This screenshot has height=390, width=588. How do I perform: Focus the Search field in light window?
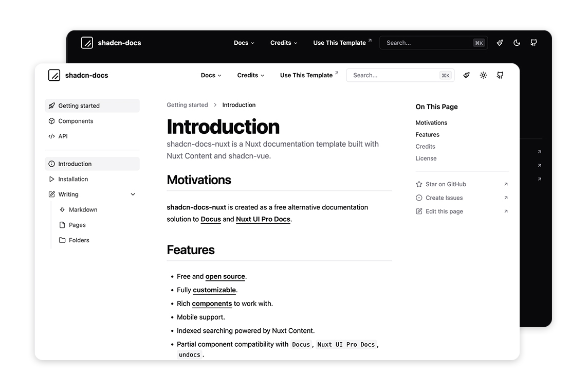(x=400, y=75)
